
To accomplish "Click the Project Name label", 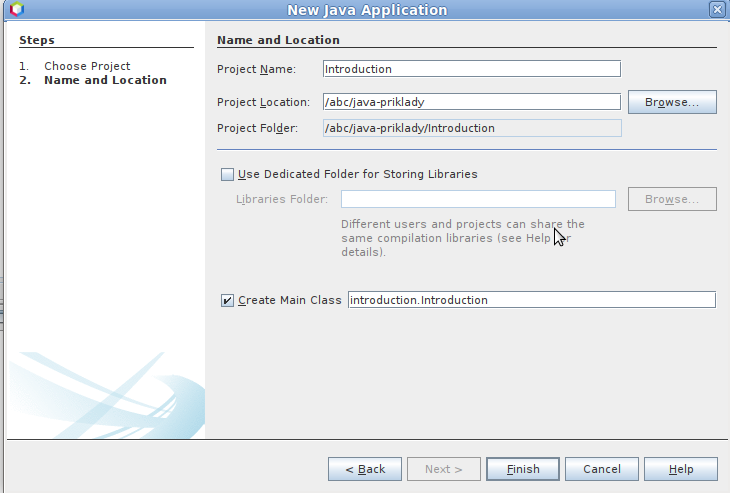I will [x=256, y=69].
